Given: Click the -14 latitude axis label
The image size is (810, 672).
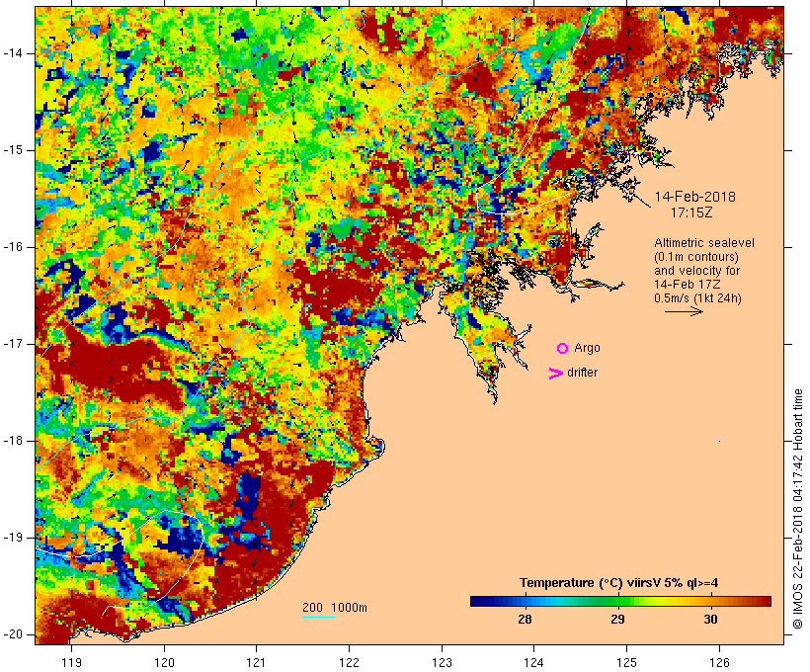Looking at the screenshot, I should (13, 53).
